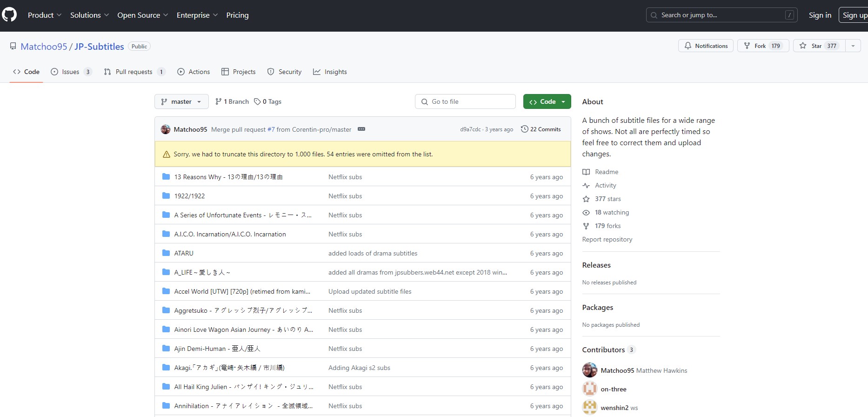868x417 pixels.
Task: Click Report repository link
Action: click(x=607, y=239)
